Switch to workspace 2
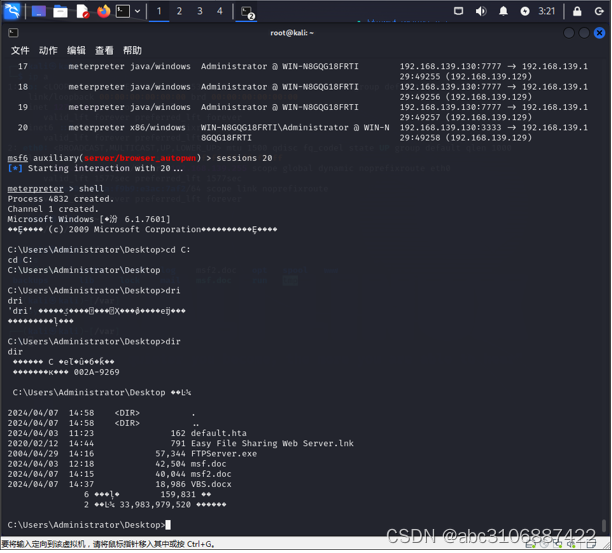Viewport: 612px width, 553px height. click(x=179, y=11)
